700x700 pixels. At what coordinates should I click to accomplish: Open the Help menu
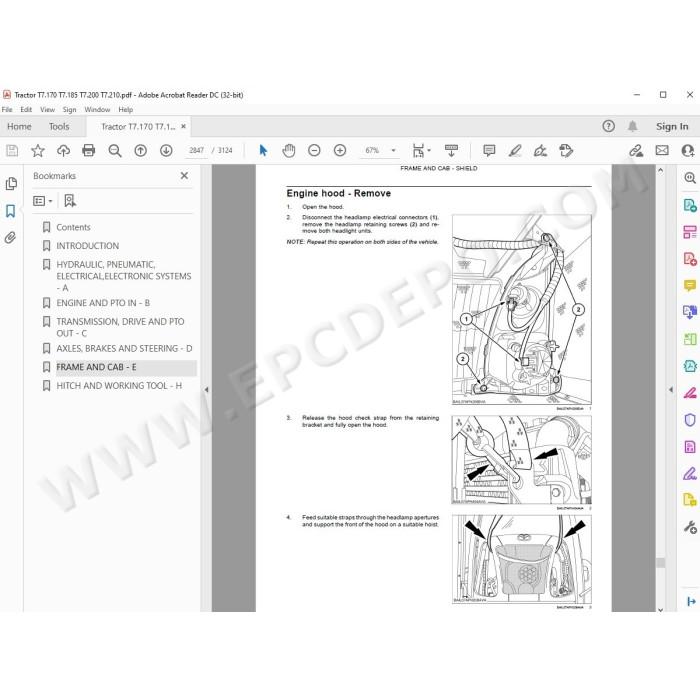(x=125, y=109)
